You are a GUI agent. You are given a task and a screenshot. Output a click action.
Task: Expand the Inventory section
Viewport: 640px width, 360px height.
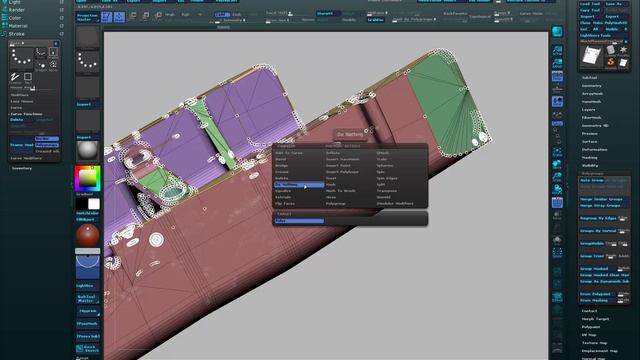(22, 168)
